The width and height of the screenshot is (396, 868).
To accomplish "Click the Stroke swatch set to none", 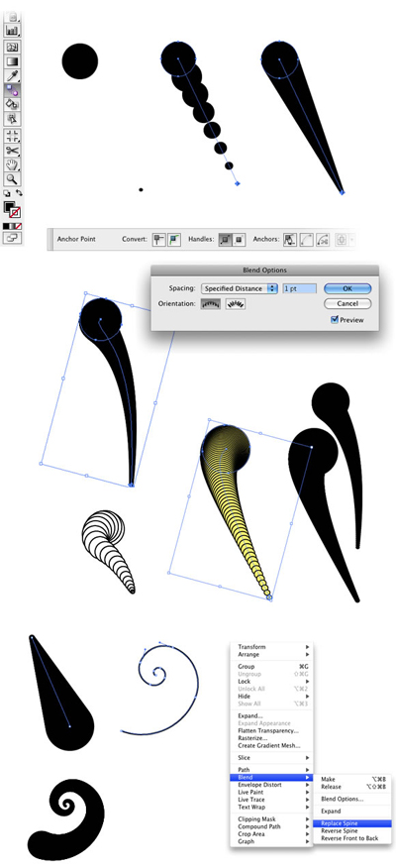I will [16, 213].
